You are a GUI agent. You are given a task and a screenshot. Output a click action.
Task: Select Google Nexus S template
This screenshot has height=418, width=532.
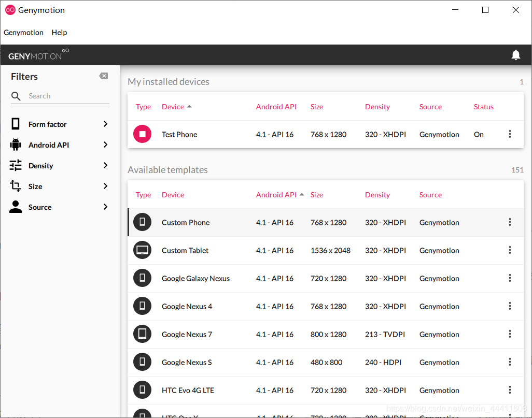(187, 363)
